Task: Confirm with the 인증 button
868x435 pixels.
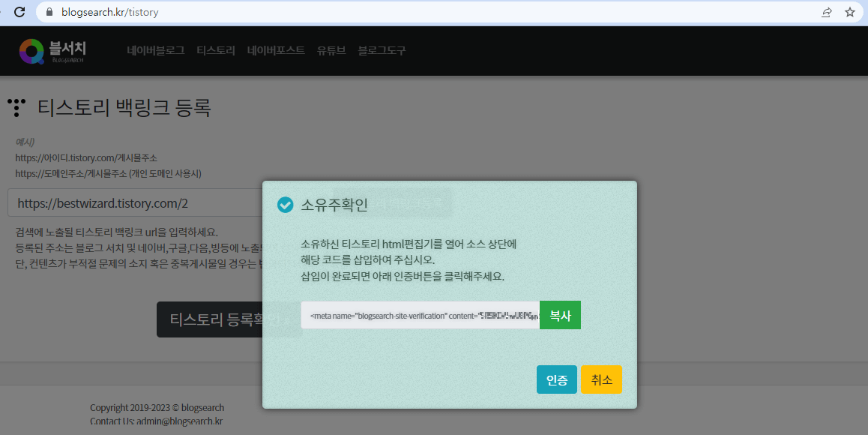Action: pos(557,379)
